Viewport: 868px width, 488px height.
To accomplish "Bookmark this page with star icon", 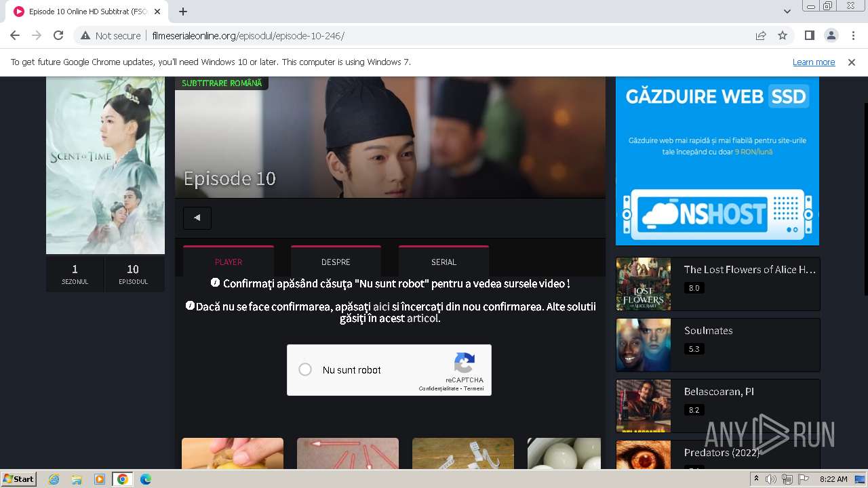I will (x=783, y=35).
